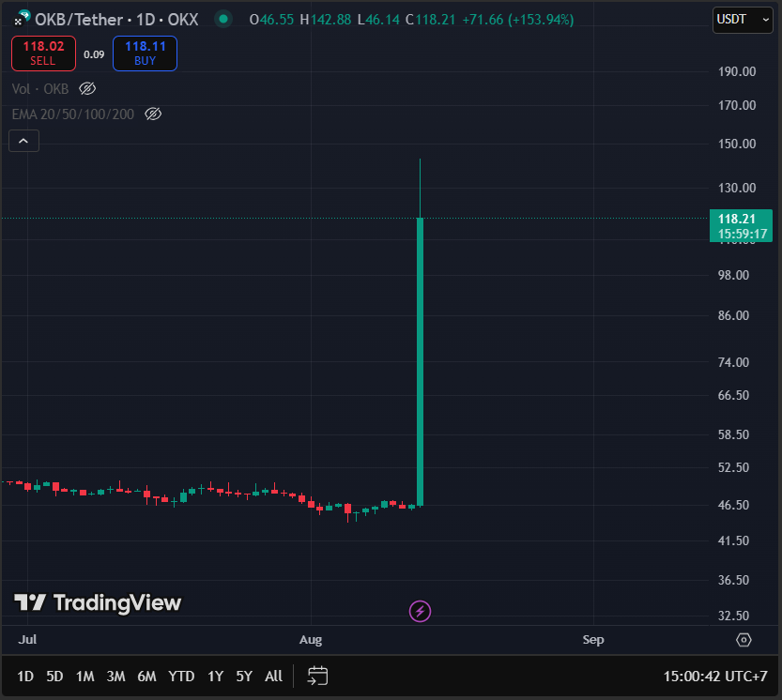This screenshot has height=700, width=782.
Task: Show the hidden EMA 20/50/100/200 indicator
Action: tap(153, 114)
